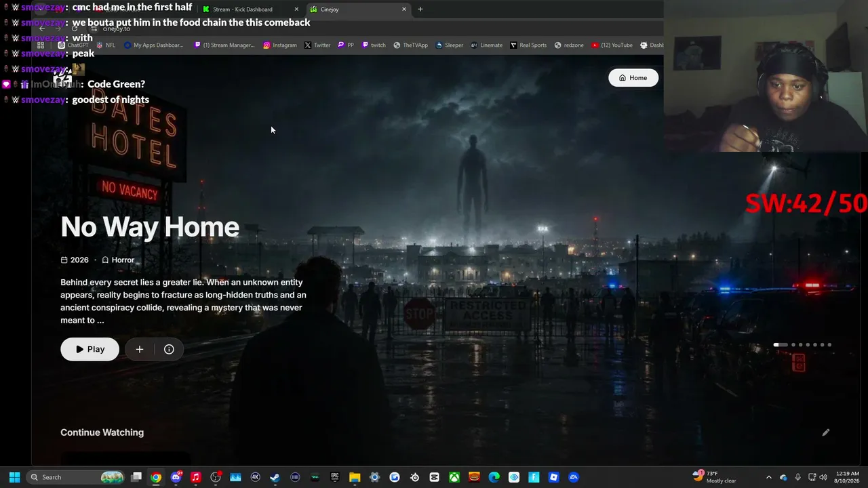Open Steam from the taskbar
The width and height of the screenshot is (868, 488).
275,477
